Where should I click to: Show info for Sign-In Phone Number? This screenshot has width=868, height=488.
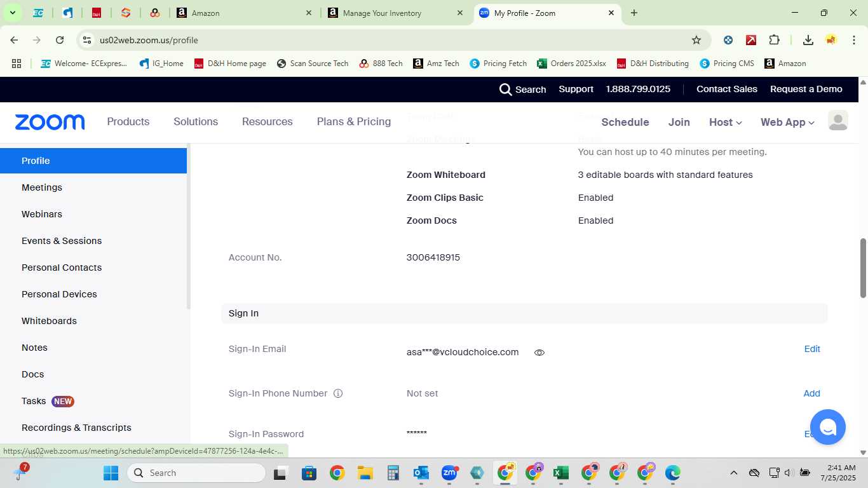338,393
